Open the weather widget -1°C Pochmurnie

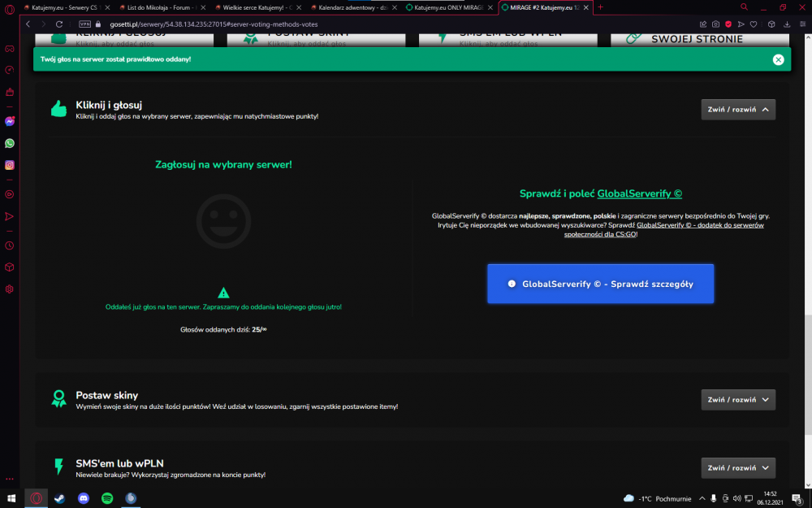pos(657,499)
